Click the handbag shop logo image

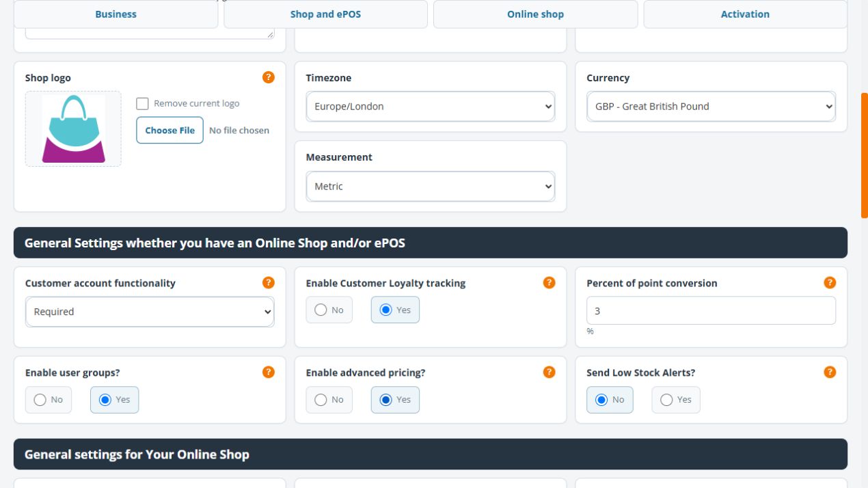click(74, 128)
